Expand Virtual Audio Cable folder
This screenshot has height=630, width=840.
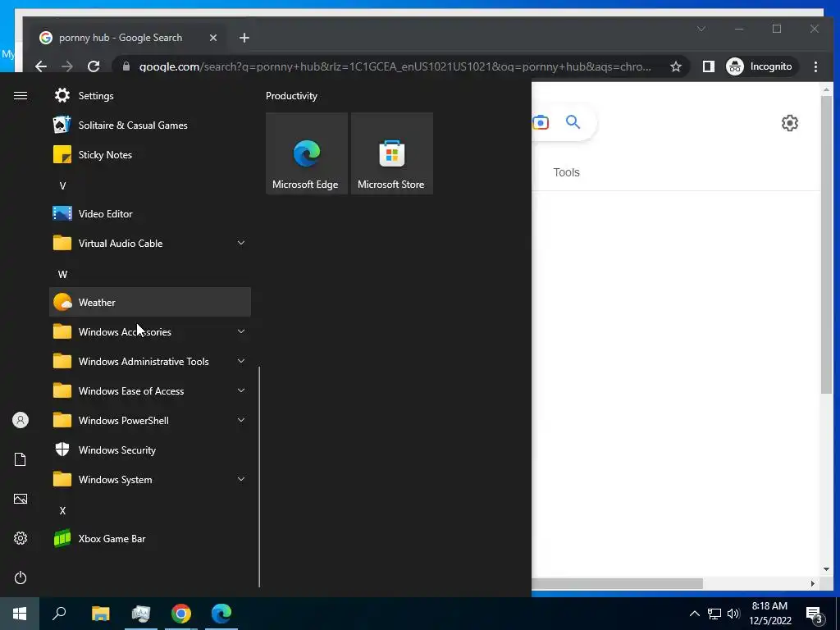tap(150, 243)
